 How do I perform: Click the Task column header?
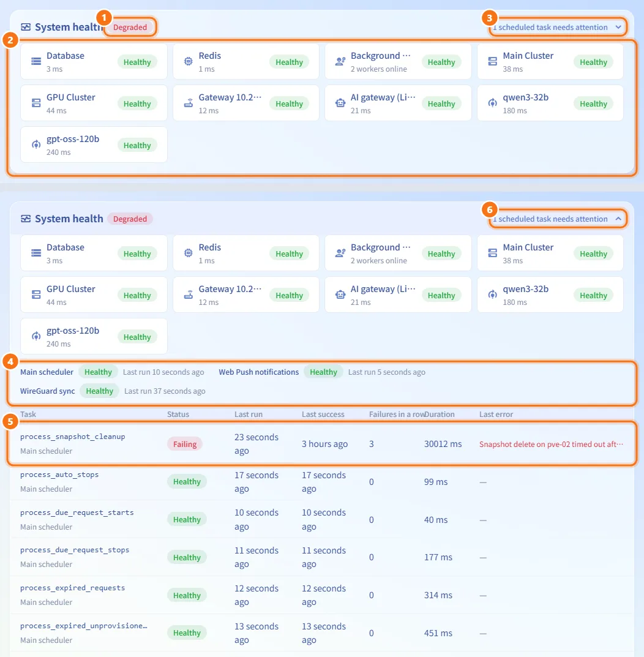click(x=28, y=415)
